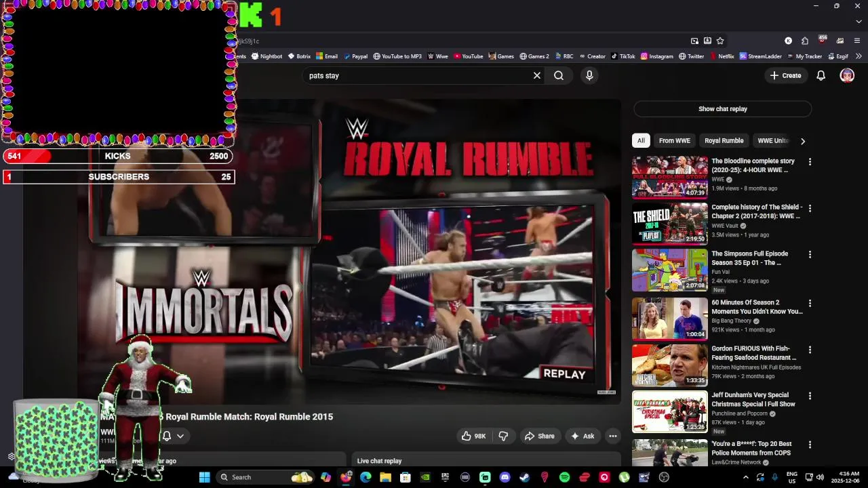Clear the search box with the X

coord(537,76)
